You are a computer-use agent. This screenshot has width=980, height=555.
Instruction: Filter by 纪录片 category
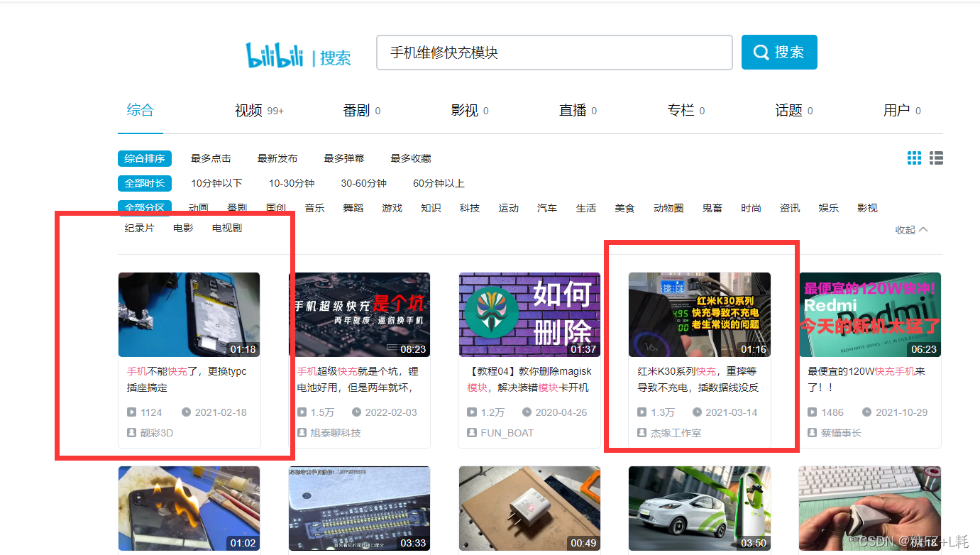coord(139,228)
